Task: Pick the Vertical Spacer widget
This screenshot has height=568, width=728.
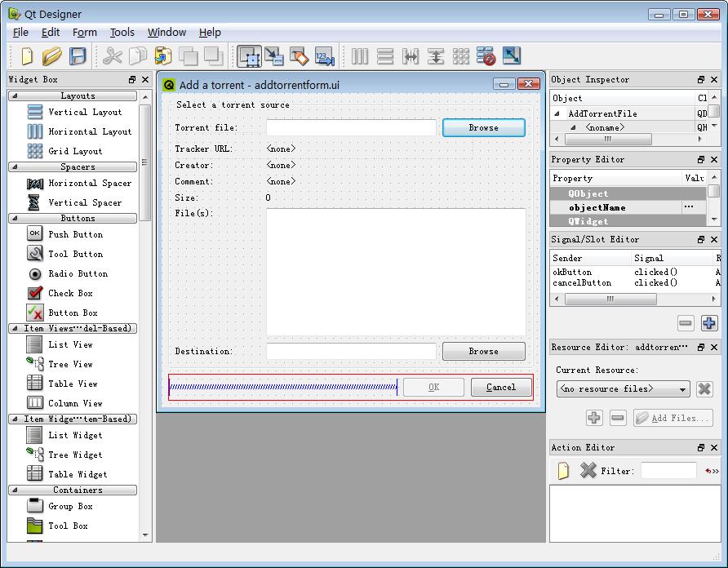Action: coord(74,202)
